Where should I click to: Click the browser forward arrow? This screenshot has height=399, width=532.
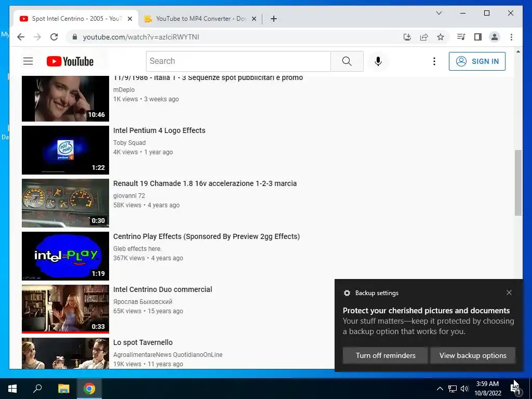pyautogui.click(x=37, y=37)
